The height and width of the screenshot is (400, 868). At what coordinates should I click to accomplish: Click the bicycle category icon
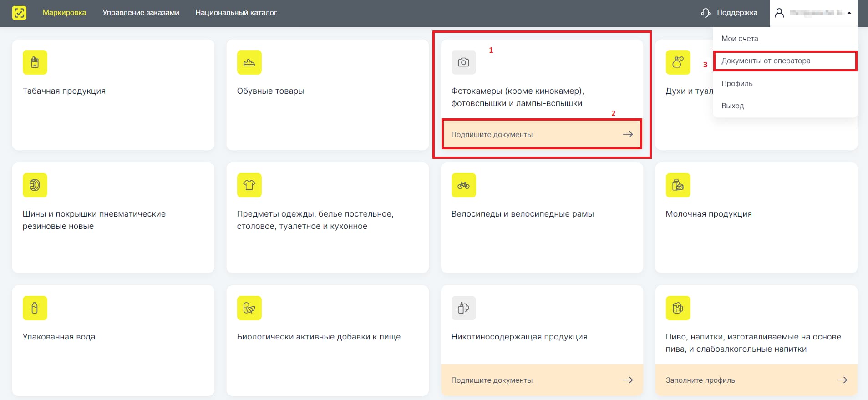(x=464, y=185)
